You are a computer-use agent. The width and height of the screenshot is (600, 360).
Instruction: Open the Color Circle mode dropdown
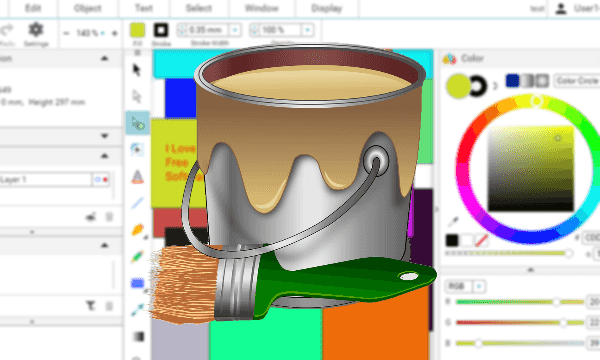(577, 81)
